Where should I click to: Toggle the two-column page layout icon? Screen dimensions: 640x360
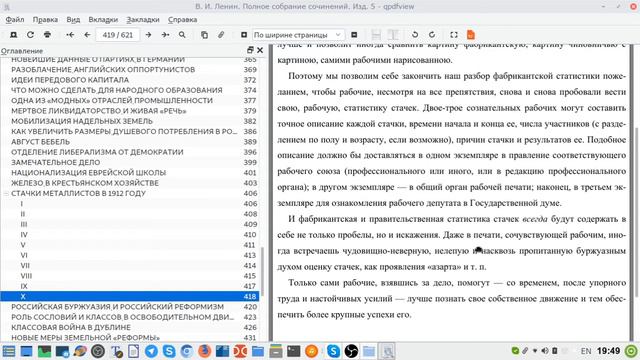393,35
